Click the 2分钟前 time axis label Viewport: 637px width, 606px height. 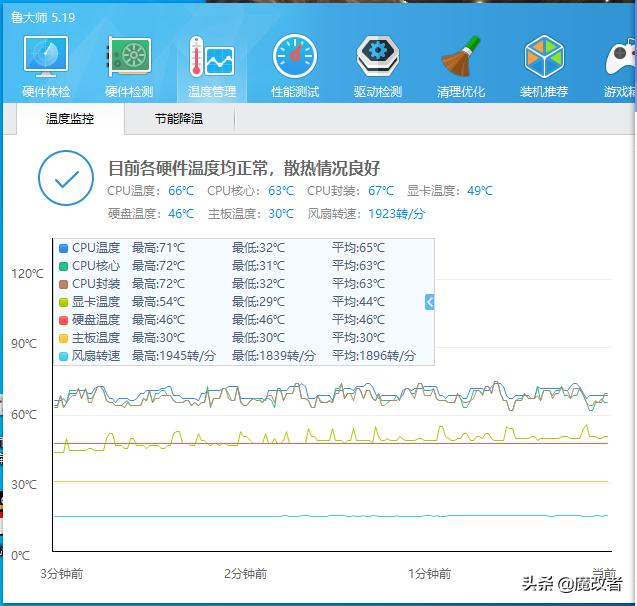(245, 574)
